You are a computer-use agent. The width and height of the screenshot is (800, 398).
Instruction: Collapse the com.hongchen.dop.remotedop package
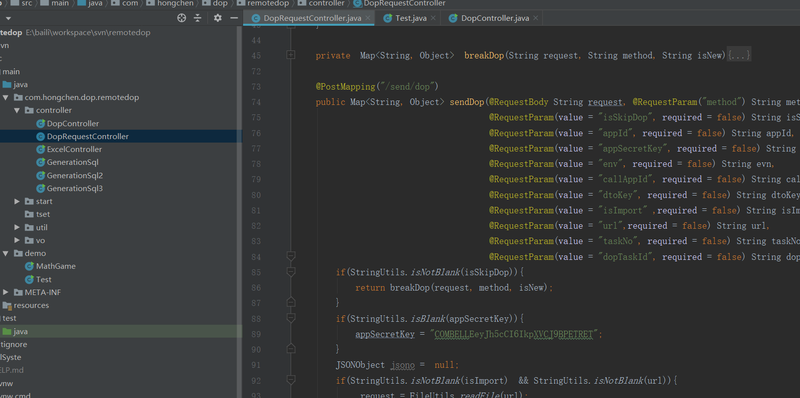click(x=6, y=97)
